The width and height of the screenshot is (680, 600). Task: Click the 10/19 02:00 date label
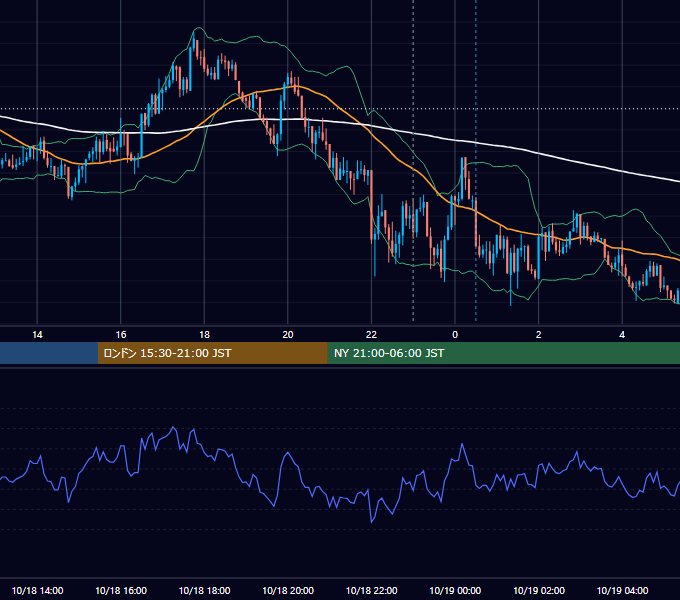tap(539, 590)
